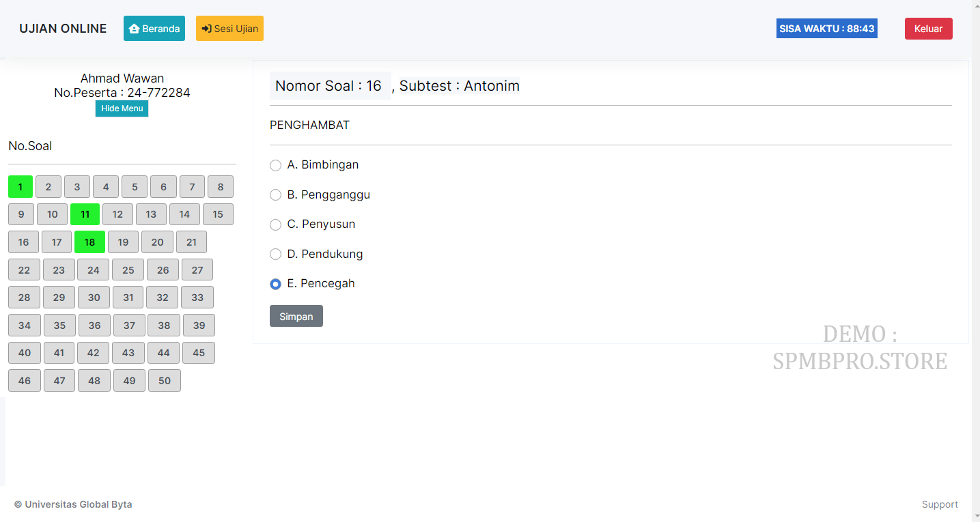Select answer A. Bimbingan

point(275,165)
